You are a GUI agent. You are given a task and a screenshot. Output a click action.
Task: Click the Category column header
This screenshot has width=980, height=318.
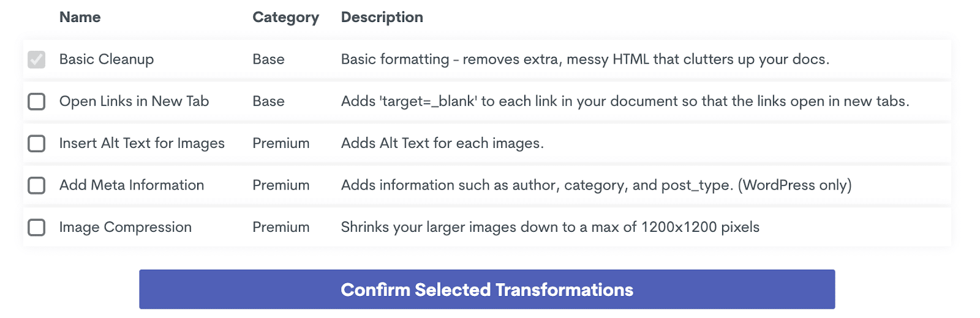285,17
